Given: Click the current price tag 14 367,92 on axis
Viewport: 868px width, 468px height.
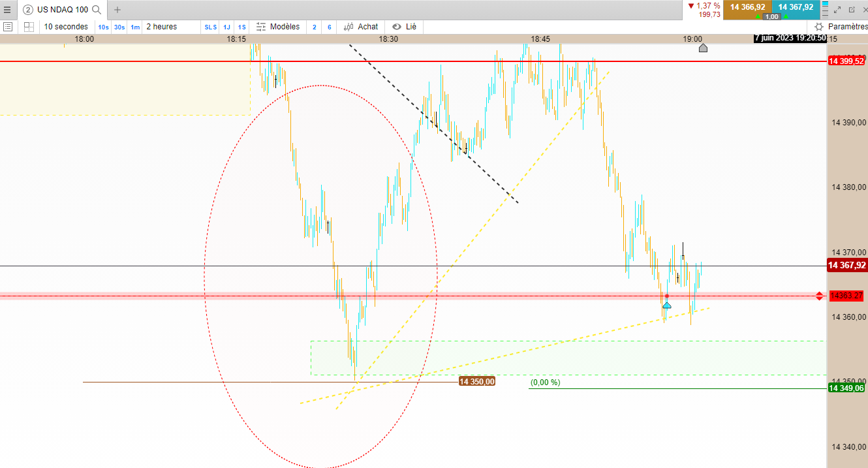Looking at the screenshot, I should point(847,266).
